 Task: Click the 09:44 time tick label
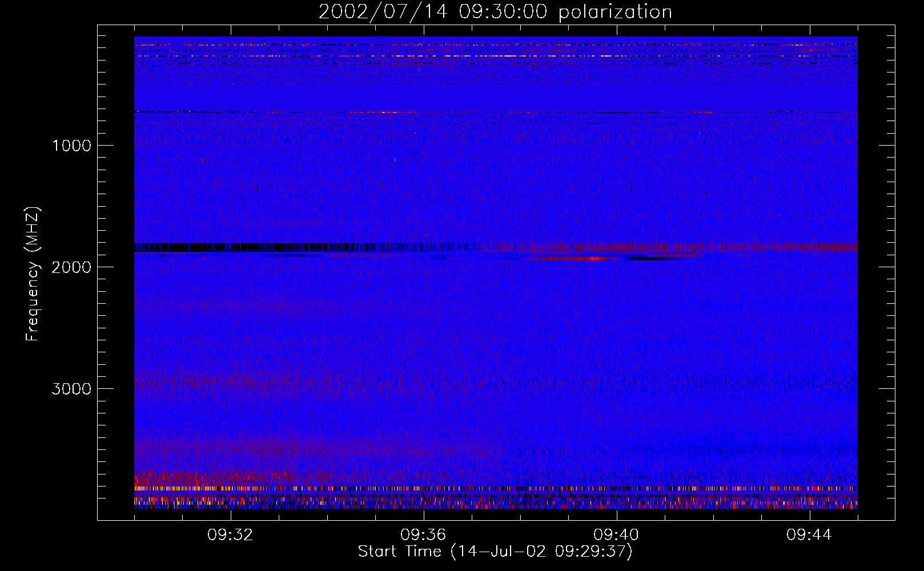pyautogui.click(x=809, y=535)
